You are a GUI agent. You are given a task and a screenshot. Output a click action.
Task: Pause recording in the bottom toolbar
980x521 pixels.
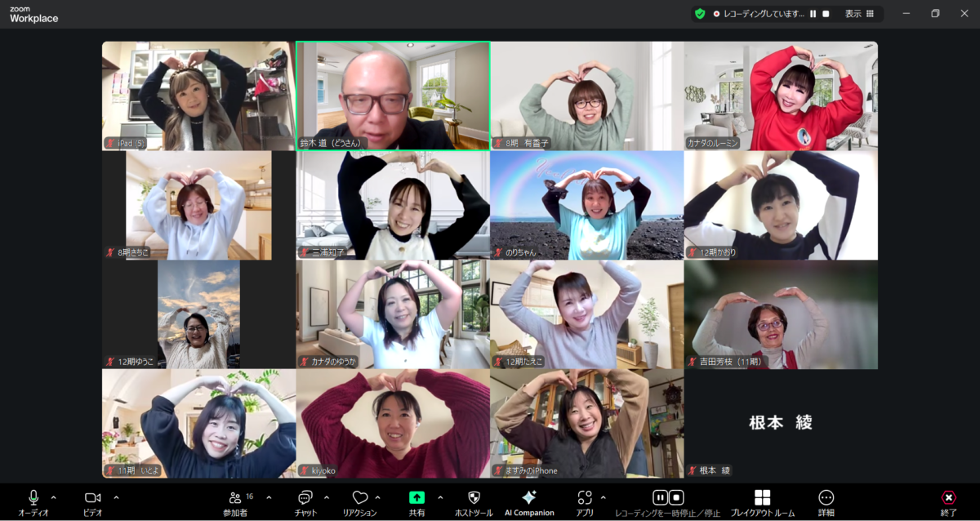660,497
